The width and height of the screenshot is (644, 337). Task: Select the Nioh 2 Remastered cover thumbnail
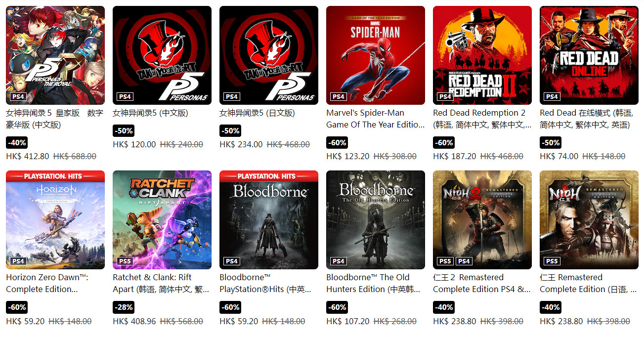click(x=482, y=220)
